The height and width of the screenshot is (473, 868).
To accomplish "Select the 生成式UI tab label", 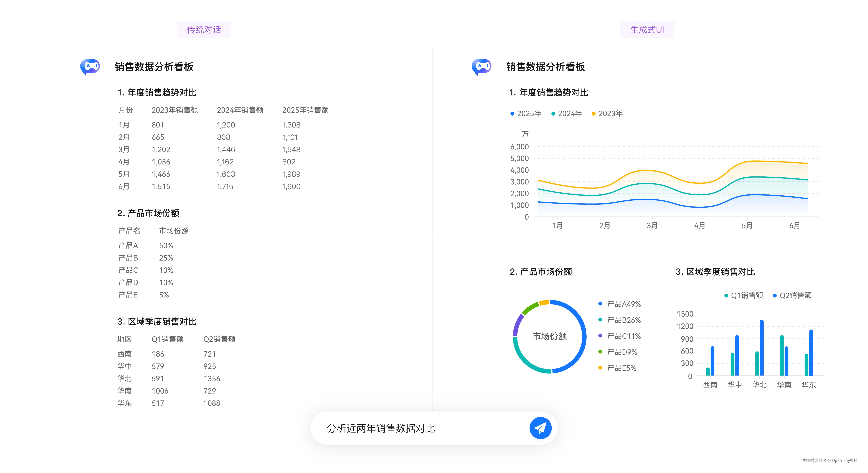I will point(647,30).
